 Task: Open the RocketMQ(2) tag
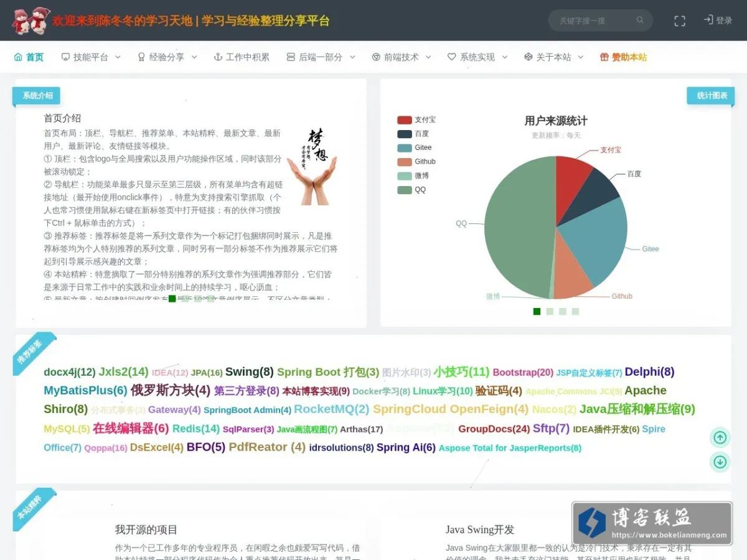tap(332, 409)
